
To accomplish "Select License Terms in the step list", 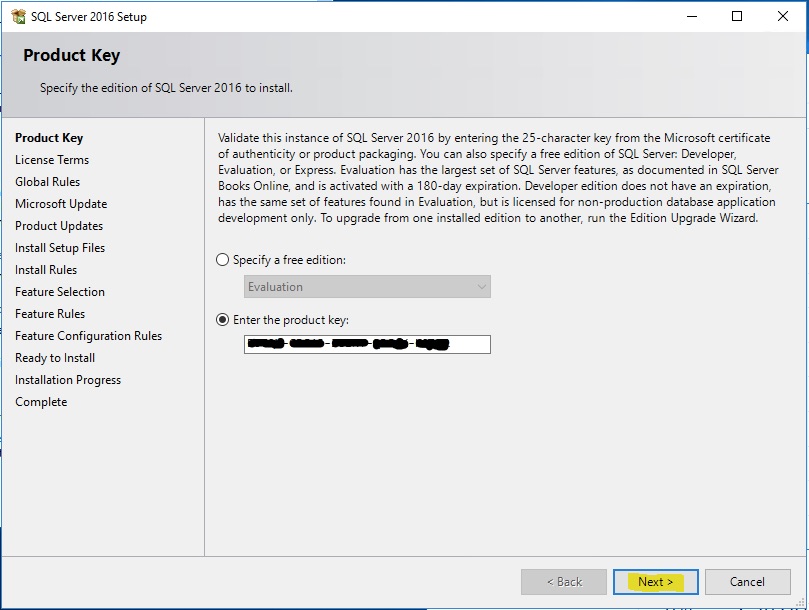I will 52,160.
